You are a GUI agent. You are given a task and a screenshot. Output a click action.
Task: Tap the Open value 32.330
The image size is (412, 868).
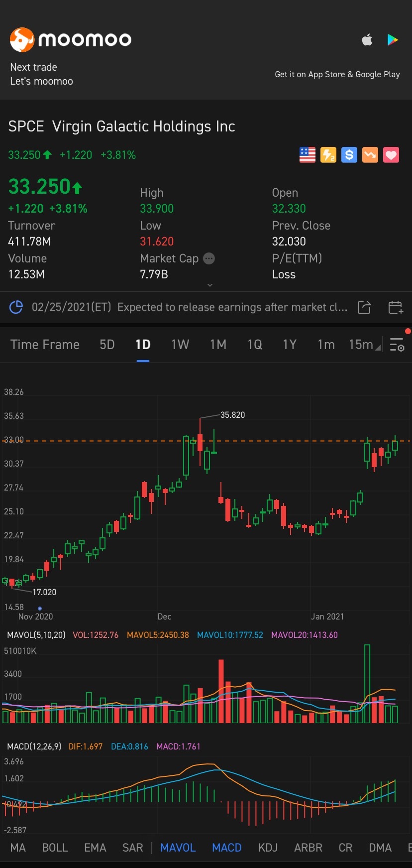pyautogui.click(x=289, y=209)
